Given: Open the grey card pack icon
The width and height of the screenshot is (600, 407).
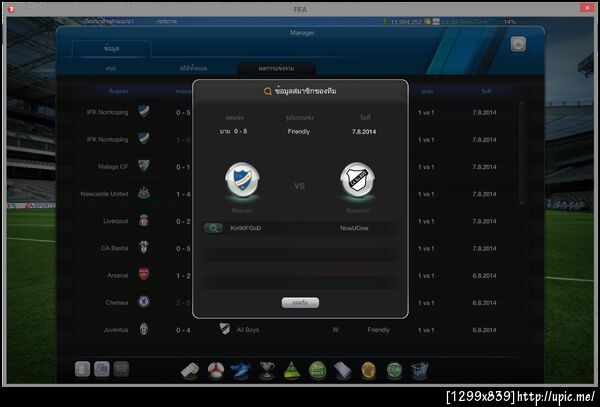Looking at the screenshot, I should tap(343, 370).
